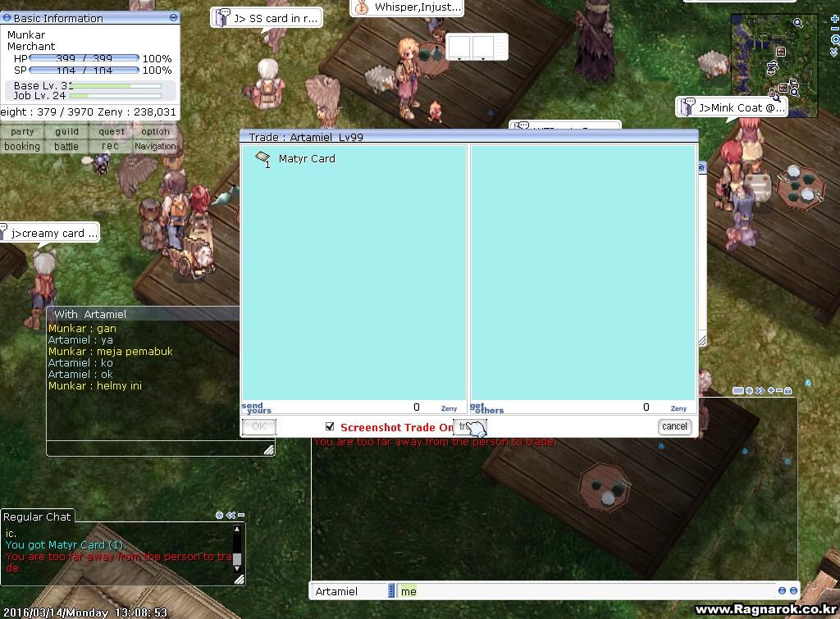Viewport: 840px width, 619px height.
Task: Click the Matyr Card item name in trade window
Action: (x=307, y=158)
